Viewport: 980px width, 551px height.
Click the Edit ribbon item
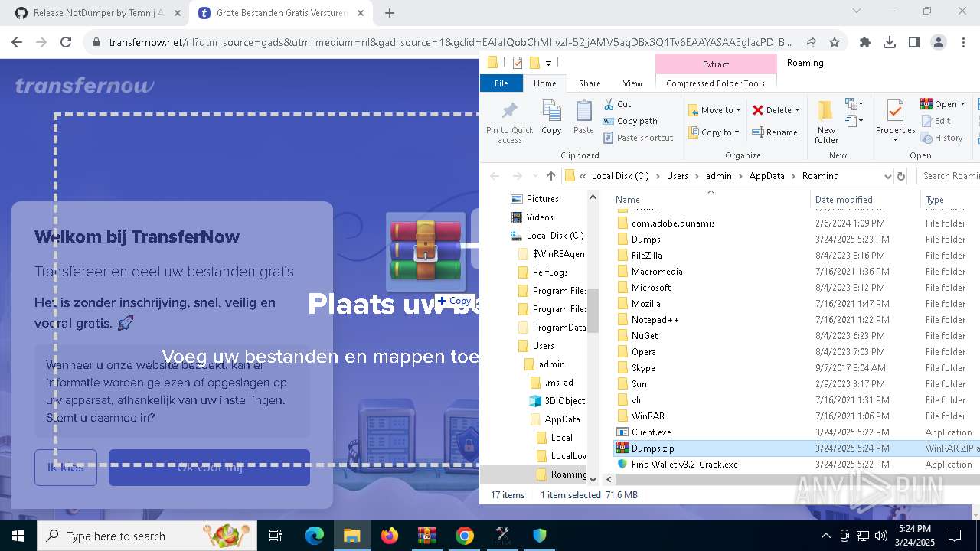pyautogui.click(x=936, y=121)
